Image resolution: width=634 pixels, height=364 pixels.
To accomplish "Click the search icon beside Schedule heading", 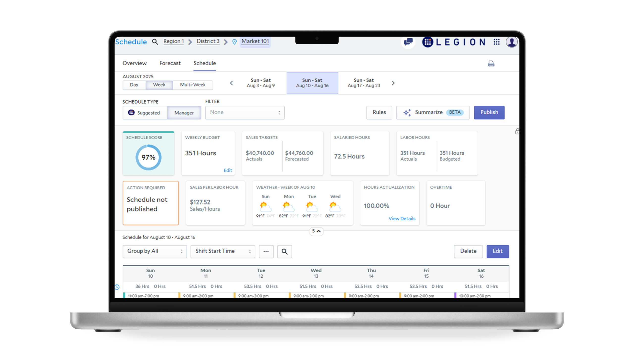I will (x=155, y=42).
